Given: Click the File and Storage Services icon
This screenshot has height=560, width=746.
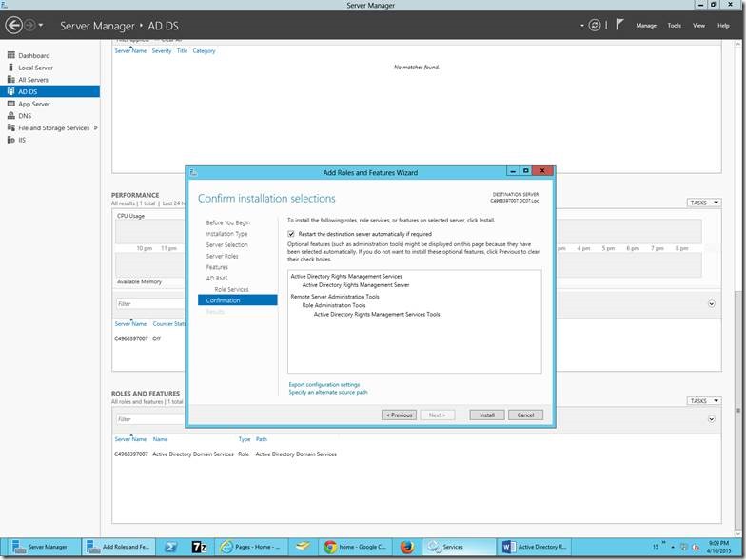Looking at the screenshot, I should tap(11, 127).
